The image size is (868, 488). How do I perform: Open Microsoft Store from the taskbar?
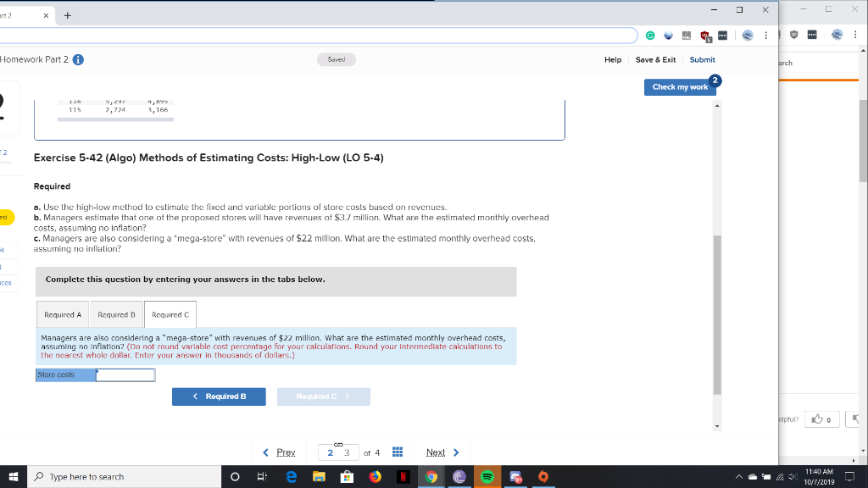[x=347, y=477]
